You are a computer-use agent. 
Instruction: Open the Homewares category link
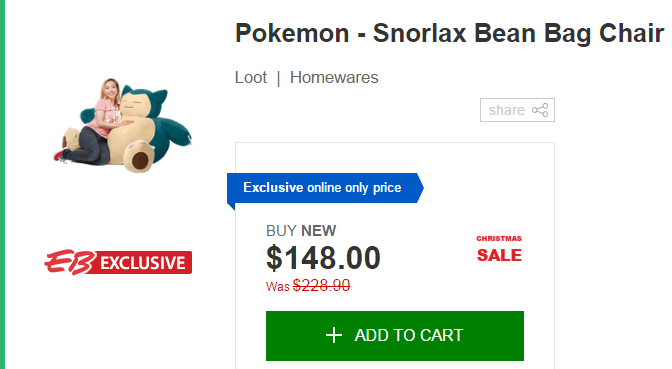334,78
